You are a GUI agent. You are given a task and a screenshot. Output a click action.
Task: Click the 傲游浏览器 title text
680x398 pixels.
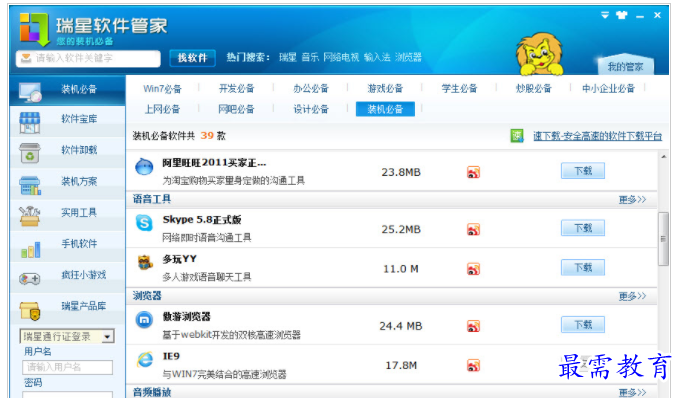coord(186,316)
